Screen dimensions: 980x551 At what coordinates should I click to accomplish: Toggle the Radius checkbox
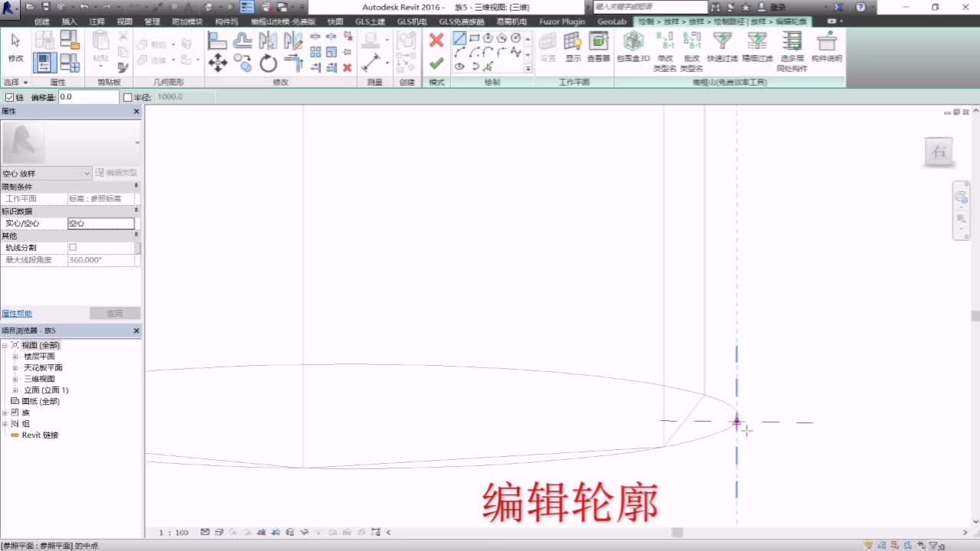click(128, 97)
